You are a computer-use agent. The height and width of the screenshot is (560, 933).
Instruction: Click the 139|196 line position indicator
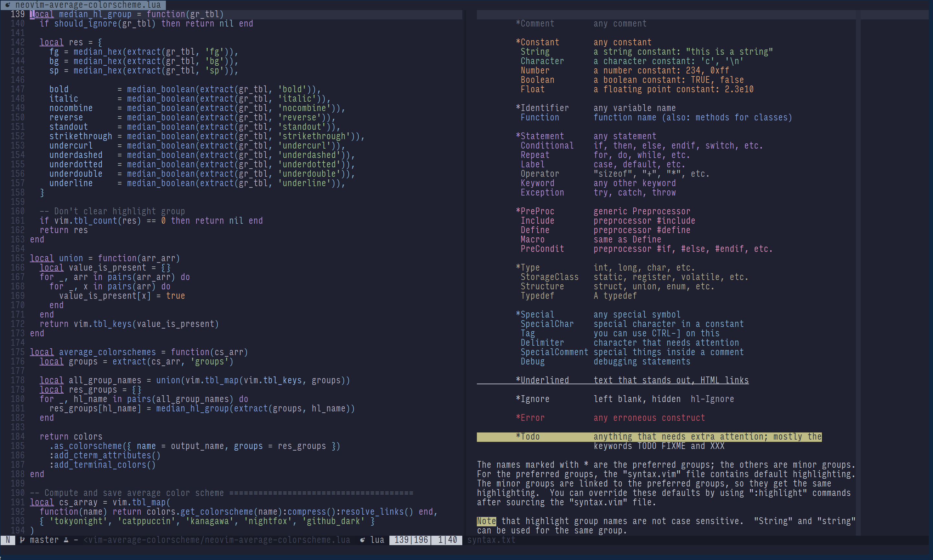coord(411,540)
